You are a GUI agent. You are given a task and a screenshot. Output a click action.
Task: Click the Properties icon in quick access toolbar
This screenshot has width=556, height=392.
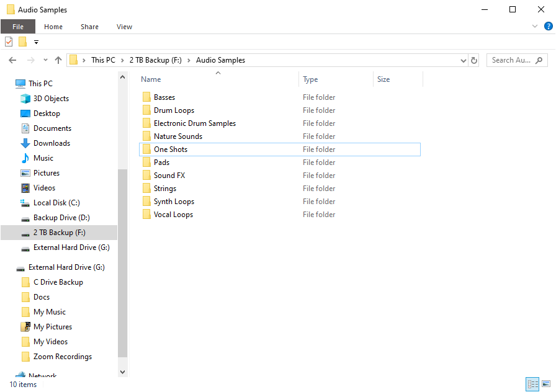(x=9, y=42)
